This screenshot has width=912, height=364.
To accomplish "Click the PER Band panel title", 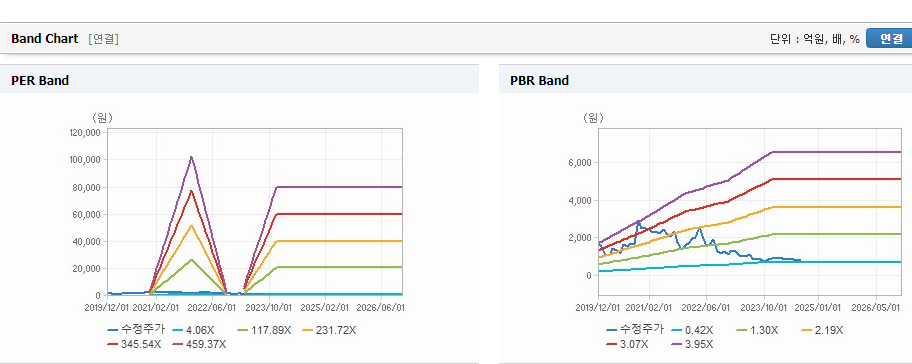I will click(40, 81).
